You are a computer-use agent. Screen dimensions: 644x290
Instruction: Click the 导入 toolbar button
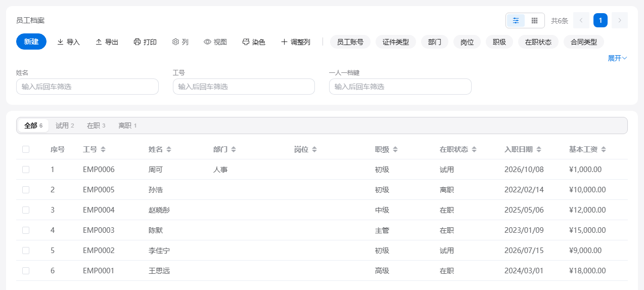pos(68,42)
